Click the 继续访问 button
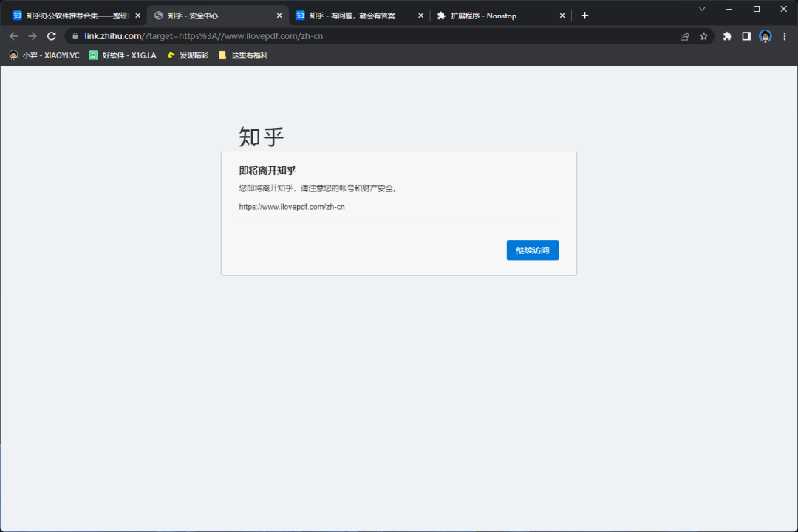798x532 pixels. [x=532, y=250]
